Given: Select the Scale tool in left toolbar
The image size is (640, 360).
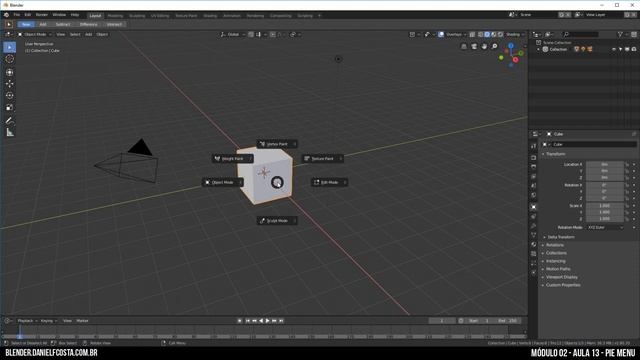Looking at the screenshot, I should pos(10,107).
